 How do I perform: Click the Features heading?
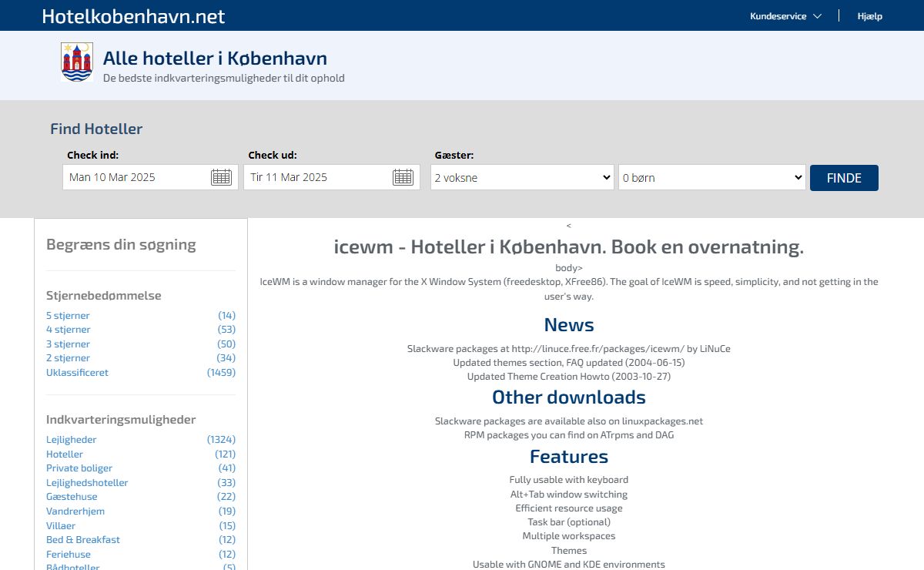click(x=569, y=457)
